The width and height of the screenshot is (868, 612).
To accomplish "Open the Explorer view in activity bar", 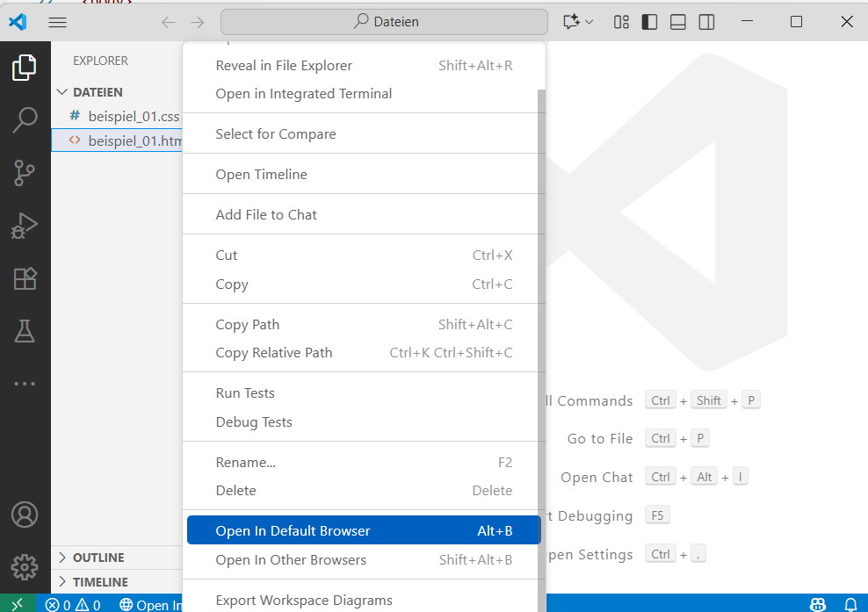I will coord(25,68).
